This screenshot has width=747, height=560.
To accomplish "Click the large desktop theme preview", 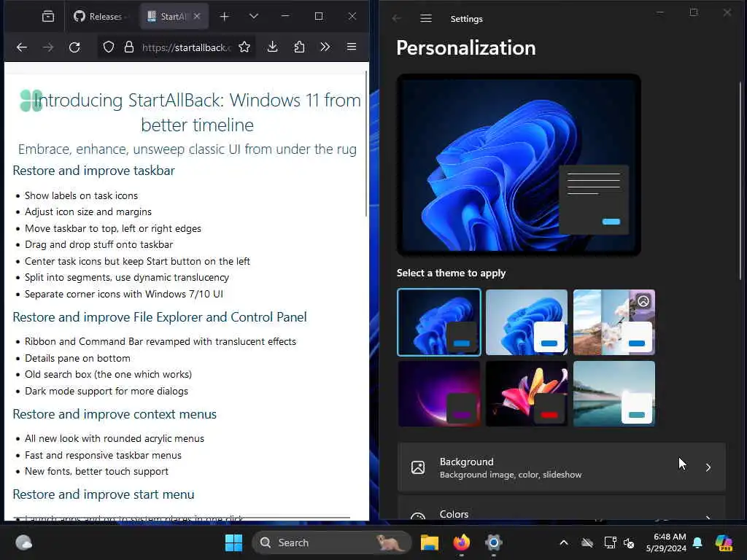I will (x=519, y=165).
